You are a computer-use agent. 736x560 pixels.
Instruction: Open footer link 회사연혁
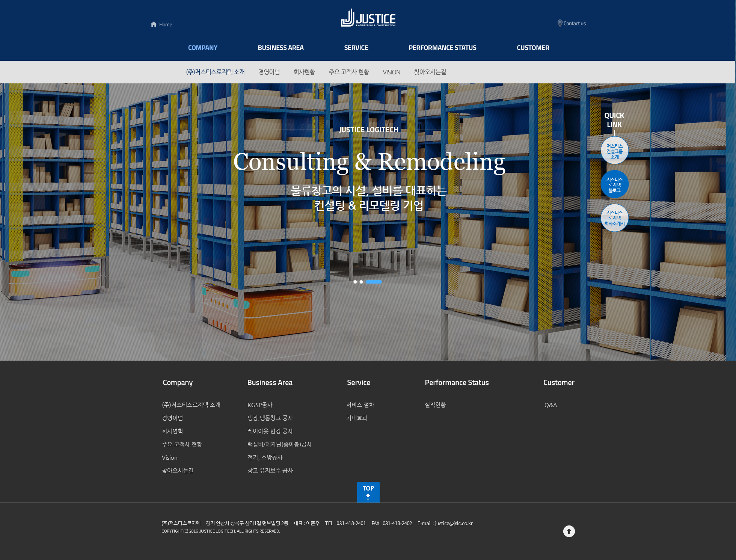(172, 431)
